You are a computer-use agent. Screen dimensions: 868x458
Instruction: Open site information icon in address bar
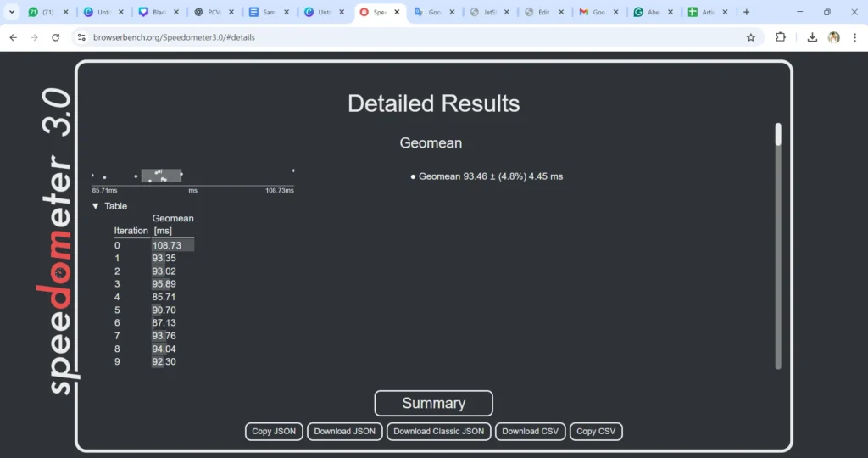(x=81, y=37)
